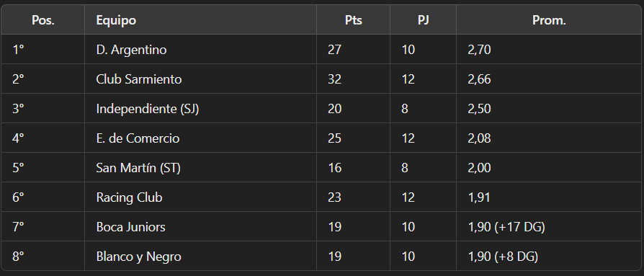Select the D. Argentino team cell

coord(131,50)
